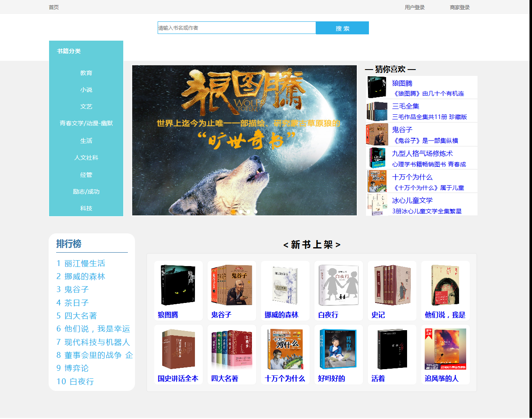This screenshot has width=532, height=419.
Task: Open the 经管 category
Action: click(86, 175)
